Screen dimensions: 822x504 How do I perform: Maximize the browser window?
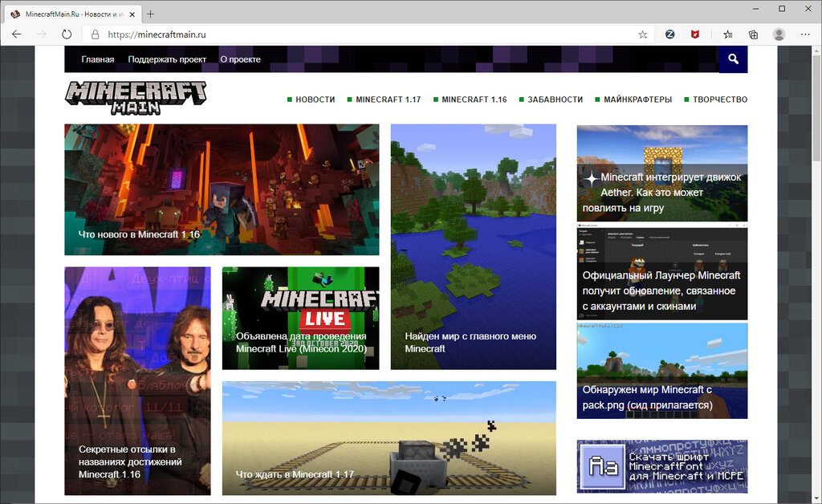tap(782, 9)
